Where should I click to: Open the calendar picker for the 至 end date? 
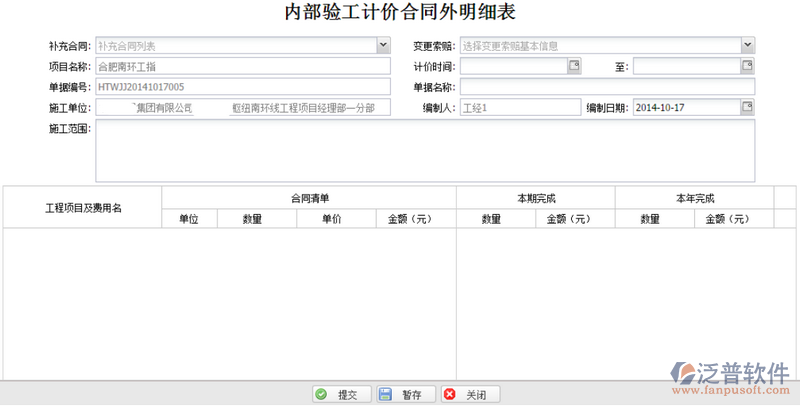pyautogui.click(x=746, y=66)
